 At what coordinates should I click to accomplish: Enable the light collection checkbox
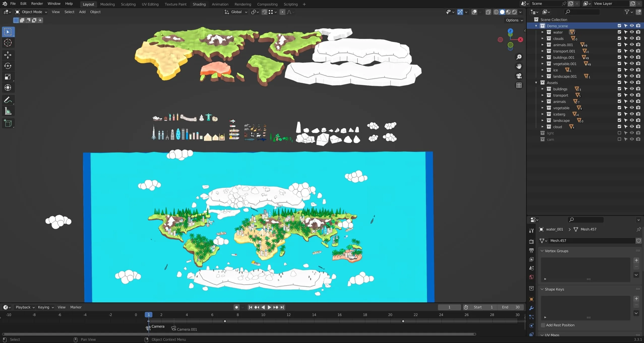(619, 133)
